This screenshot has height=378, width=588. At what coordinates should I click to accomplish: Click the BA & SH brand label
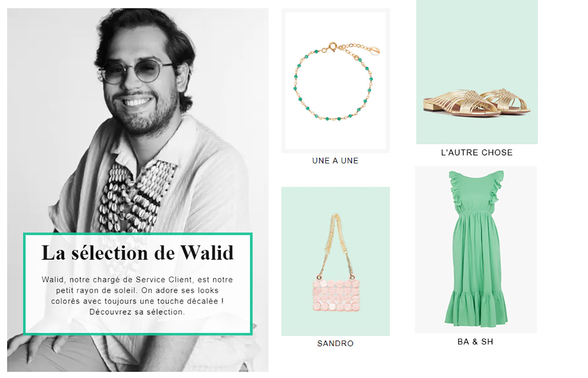point(475,341)
